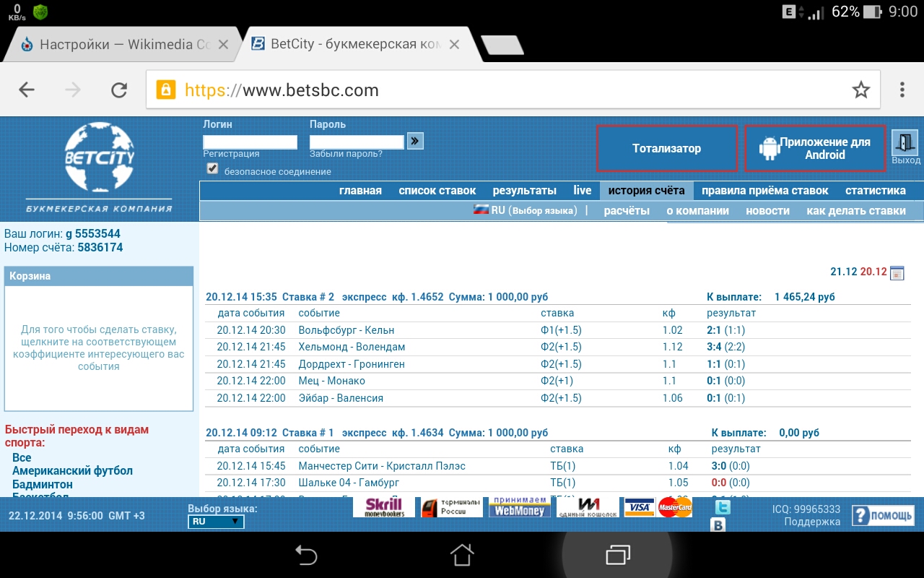Image resolution: width=924 pixels, height=578 pixels.
Task: Open список ставок menu item
Action: pyautogui.click(x=437, y=191)
